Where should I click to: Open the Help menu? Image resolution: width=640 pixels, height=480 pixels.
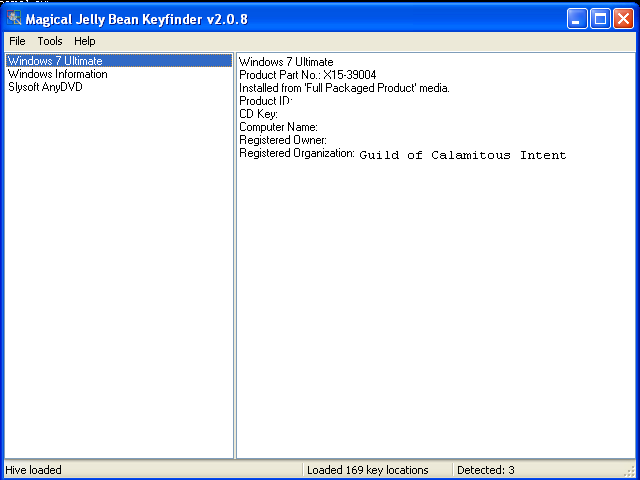[85, 41]
